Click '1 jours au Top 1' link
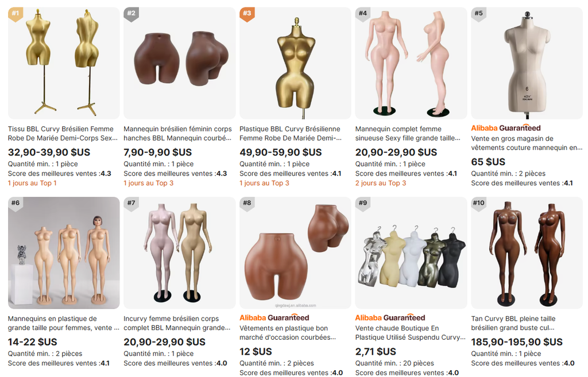 [32, 183]
